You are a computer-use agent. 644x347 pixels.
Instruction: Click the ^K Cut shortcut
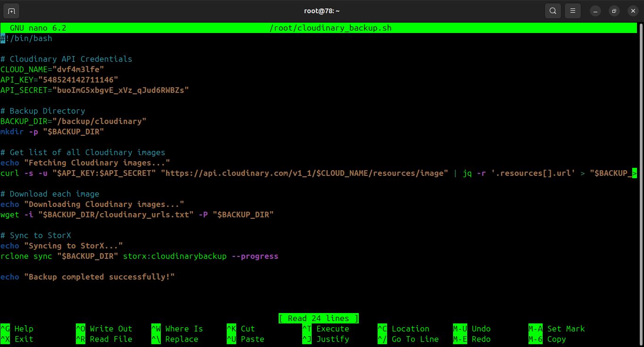tap(241, 329)
